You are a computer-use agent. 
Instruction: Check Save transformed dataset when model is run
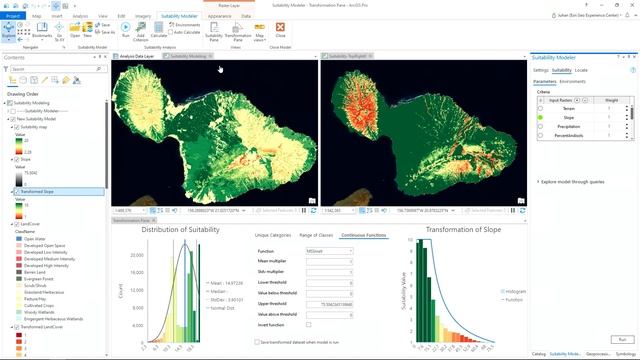(x=257, y=342)
